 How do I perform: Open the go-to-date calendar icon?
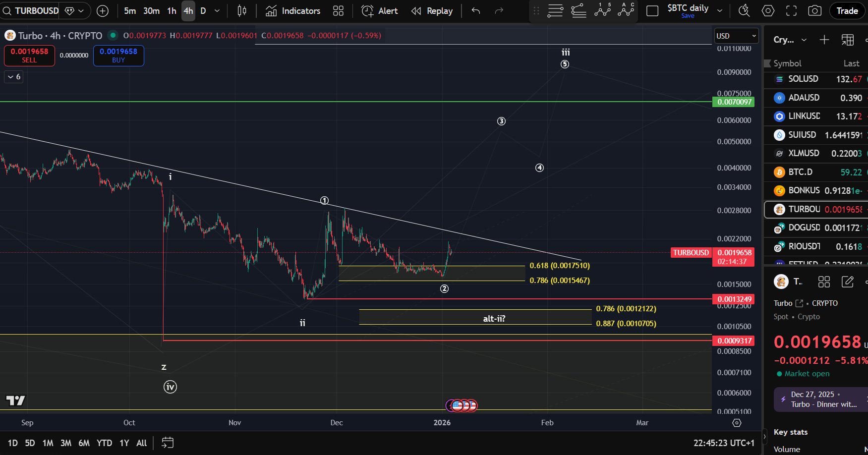tap(168, 443)
